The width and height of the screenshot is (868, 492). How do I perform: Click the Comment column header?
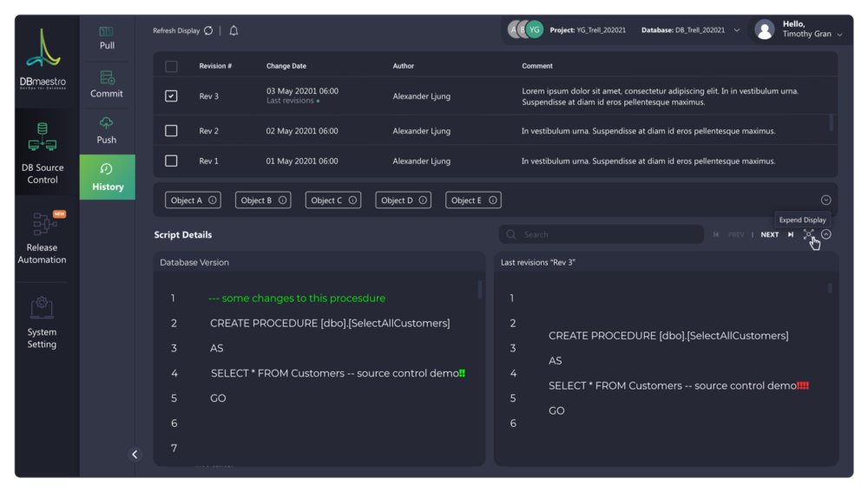click(537, 66)
